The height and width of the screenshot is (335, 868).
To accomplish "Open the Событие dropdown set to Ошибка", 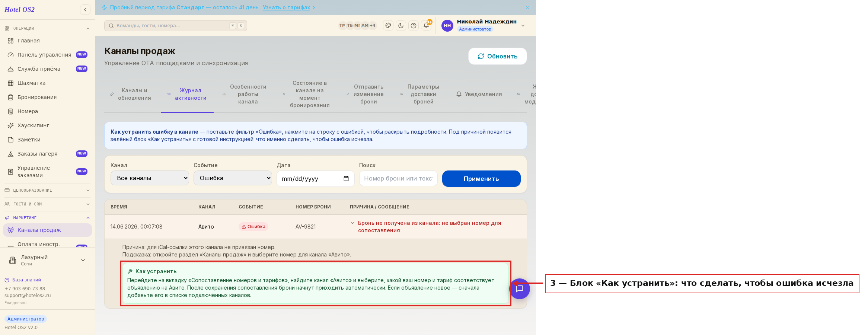I will tap(233, 178).
